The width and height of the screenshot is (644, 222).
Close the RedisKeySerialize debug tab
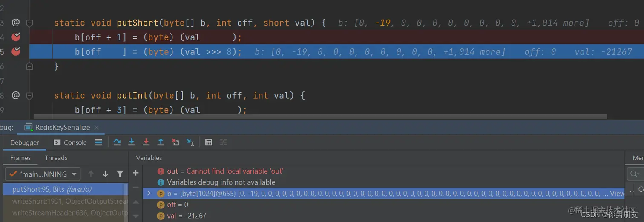[x=96, y=128]
